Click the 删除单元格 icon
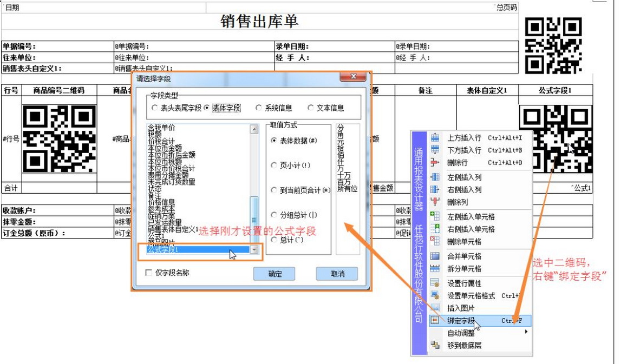This screenshot has height=364, width=627. click(435, 242)
